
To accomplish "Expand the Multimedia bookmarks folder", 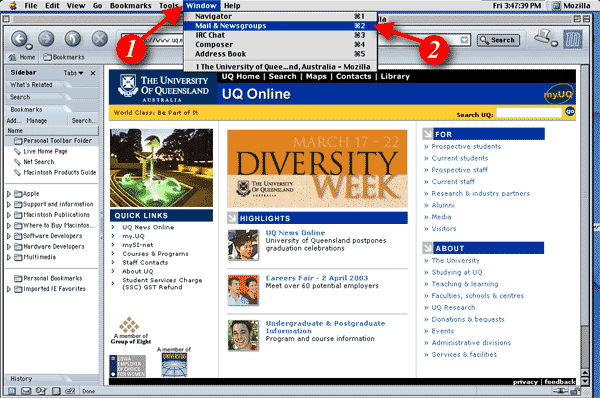I will pyautogui.click(x=9, y=257).
